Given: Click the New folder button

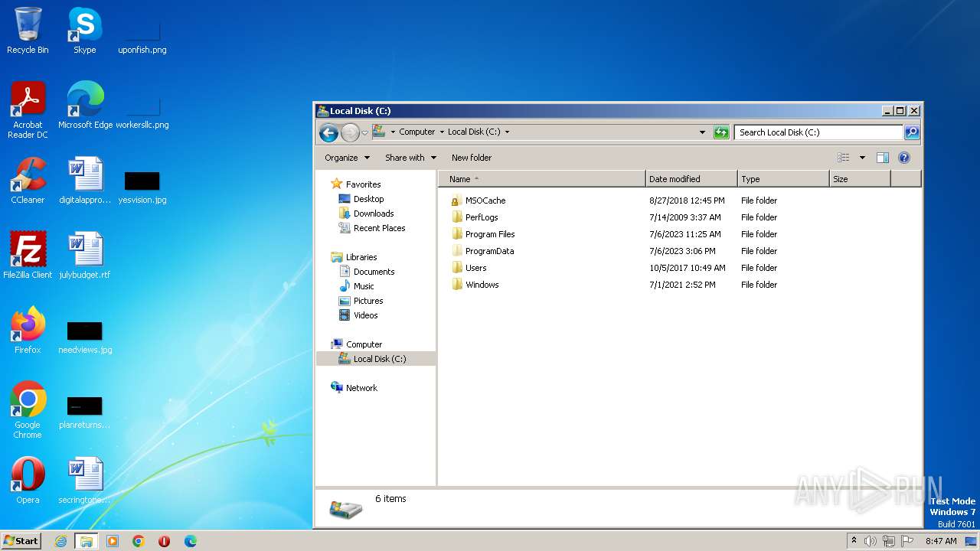Looking at the screenshot, I should click(x=472, y=158).
